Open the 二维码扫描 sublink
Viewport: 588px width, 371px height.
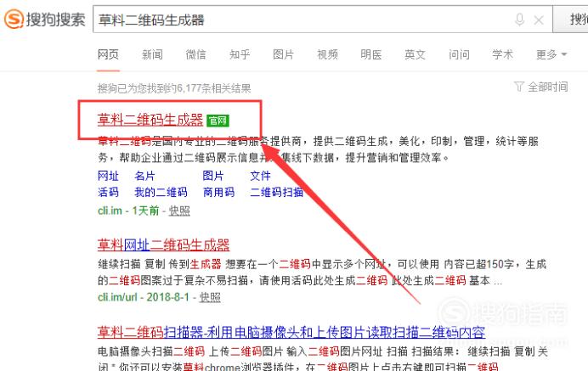276,192
